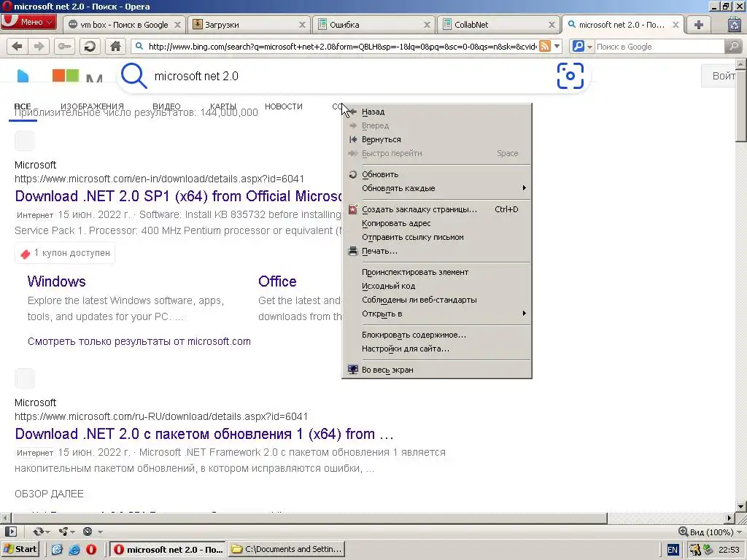The height and width of the screenshot is (560, 747).
Task: Open the Windows sublink
Action: coord(57,281)
